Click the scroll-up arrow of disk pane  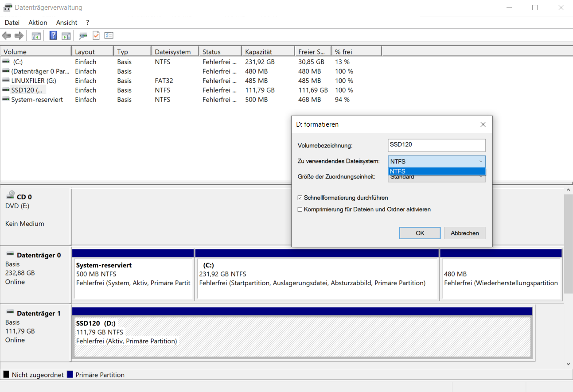coord(569,190)
